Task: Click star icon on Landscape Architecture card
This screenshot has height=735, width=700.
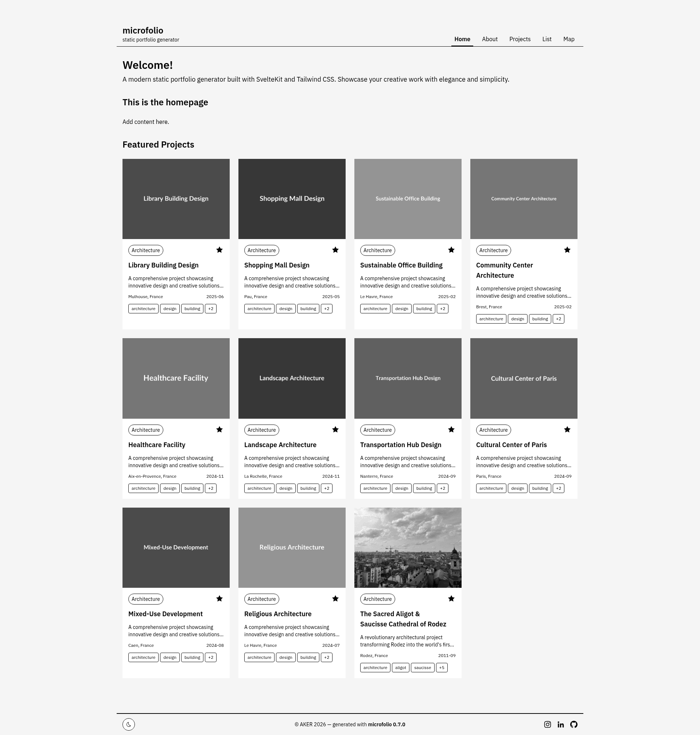Action: pyautogui.click(x=335, y=430)
